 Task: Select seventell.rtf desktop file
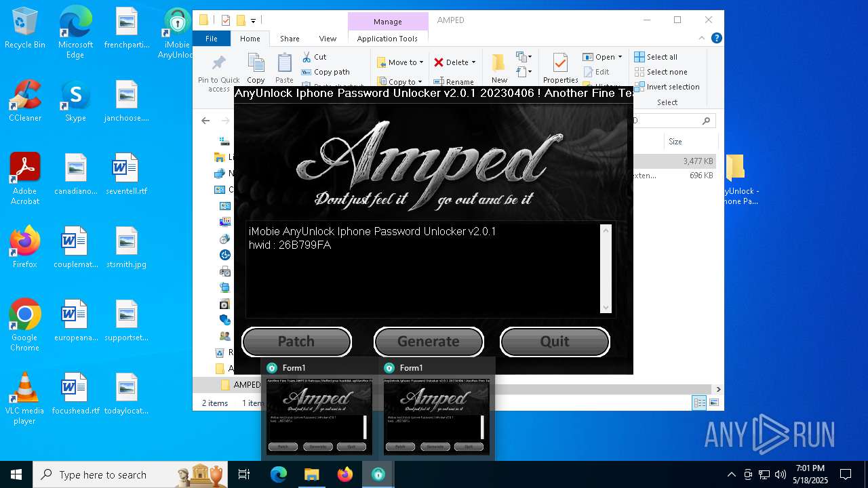pos(126,174)
